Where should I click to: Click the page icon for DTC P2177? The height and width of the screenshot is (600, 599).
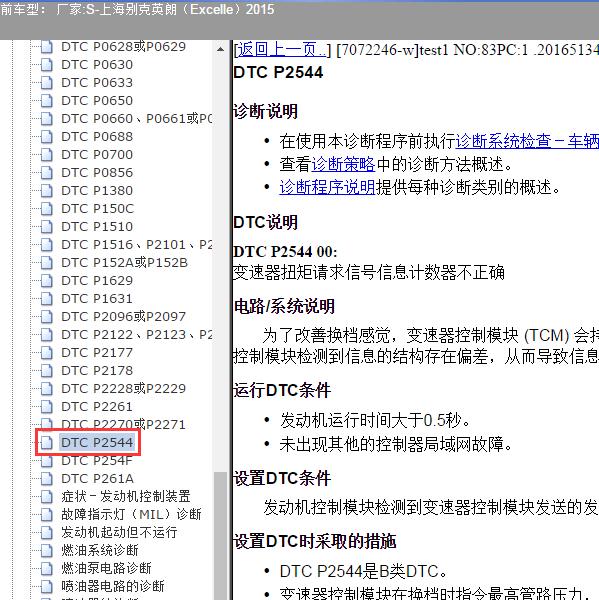[46, 352]
